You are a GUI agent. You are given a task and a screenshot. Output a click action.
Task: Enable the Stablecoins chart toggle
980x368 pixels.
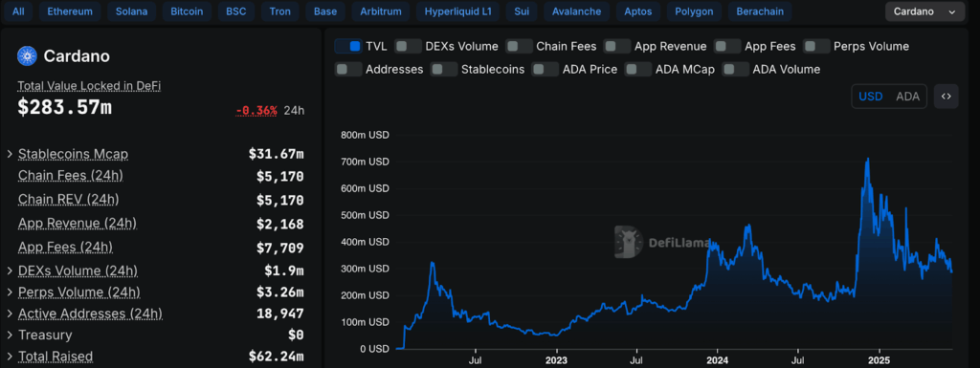(444, 69)
